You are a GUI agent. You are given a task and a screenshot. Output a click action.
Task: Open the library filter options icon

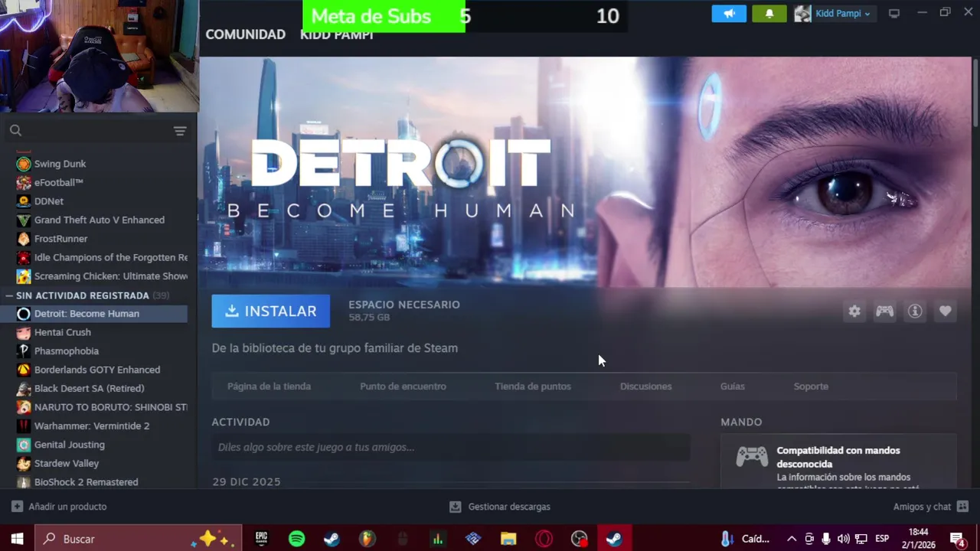(x=180, y=131)
